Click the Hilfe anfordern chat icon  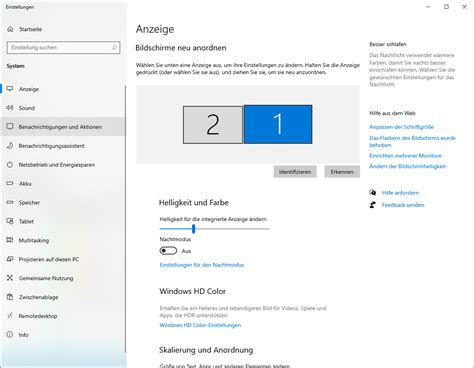[x=373, y=193]
